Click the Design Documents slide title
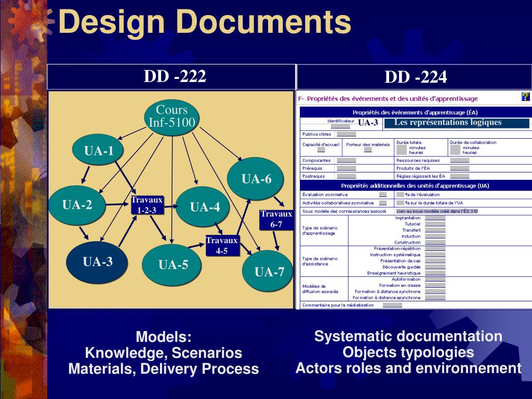This screenshot has height=399, width=532. point(205,21)
